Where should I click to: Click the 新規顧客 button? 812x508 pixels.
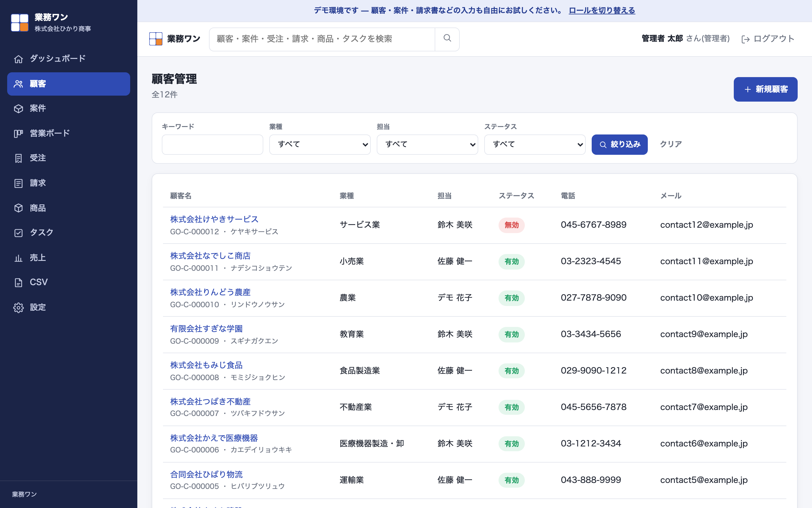(765, 89)
